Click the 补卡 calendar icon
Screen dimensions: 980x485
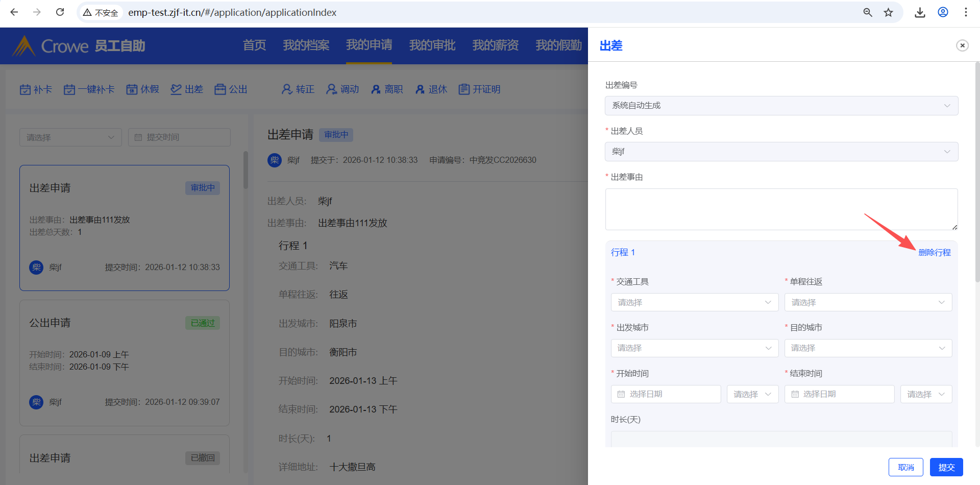click(x=25, y=90)
